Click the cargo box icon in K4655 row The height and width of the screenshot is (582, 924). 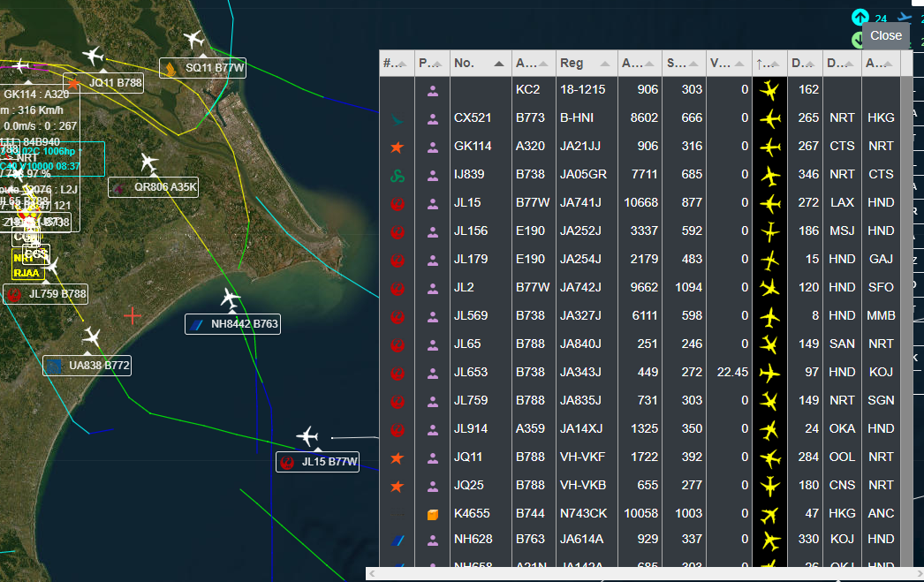[433, 514]
